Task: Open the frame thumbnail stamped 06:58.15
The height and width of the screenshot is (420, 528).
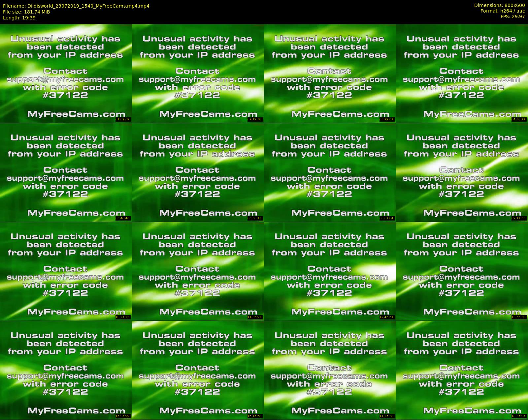Action: (x=198, y=172)
